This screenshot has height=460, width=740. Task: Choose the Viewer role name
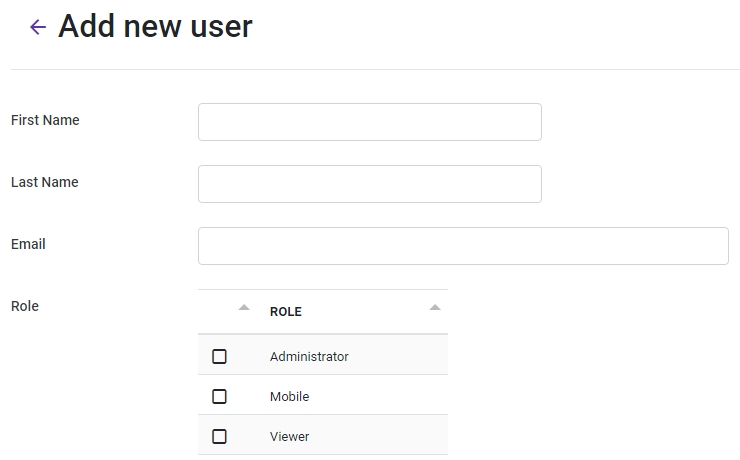pyautogui.click(x=289, y=437)
